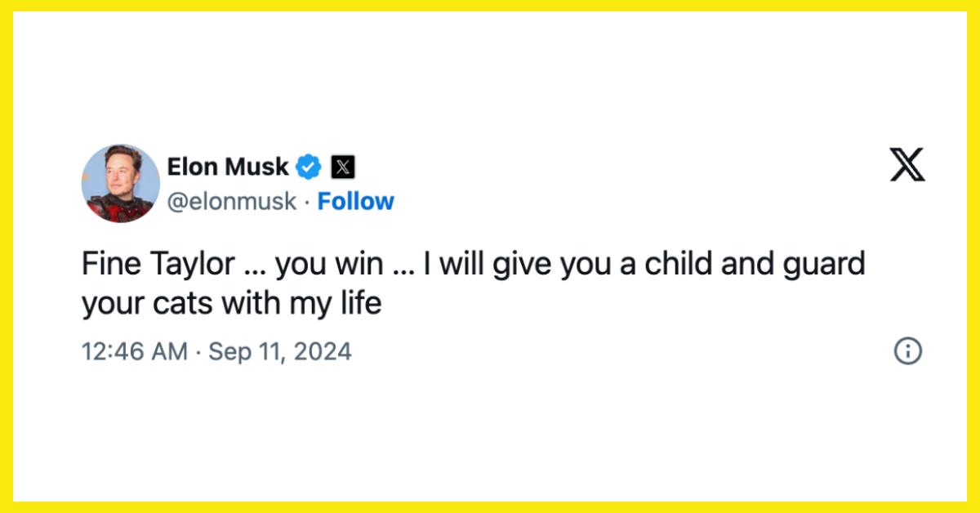Click the black X affiliate badge next to the checkmark
The height and width of the screenshot is (513, 980).
(x=343, y=167)
